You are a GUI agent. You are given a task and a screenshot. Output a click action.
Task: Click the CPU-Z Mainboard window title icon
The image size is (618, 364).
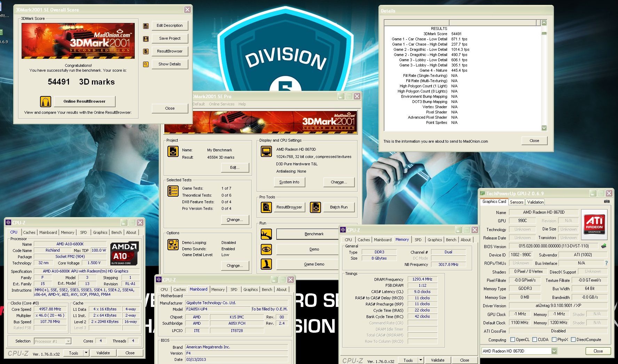point(159,280)
